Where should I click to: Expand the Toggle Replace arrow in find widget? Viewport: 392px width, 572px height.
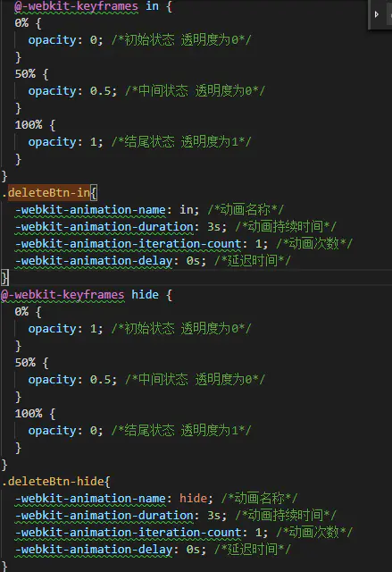[x=376, y=14]
